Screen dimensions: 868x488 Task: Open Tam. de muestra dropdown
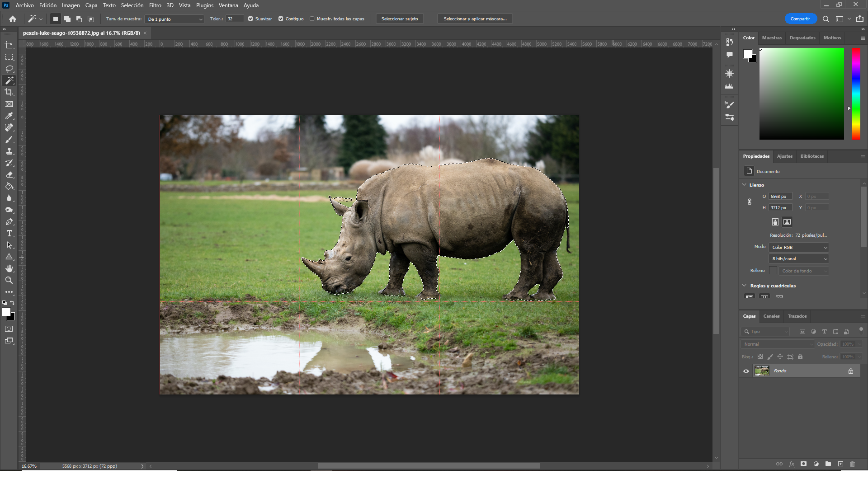[175, 19]
